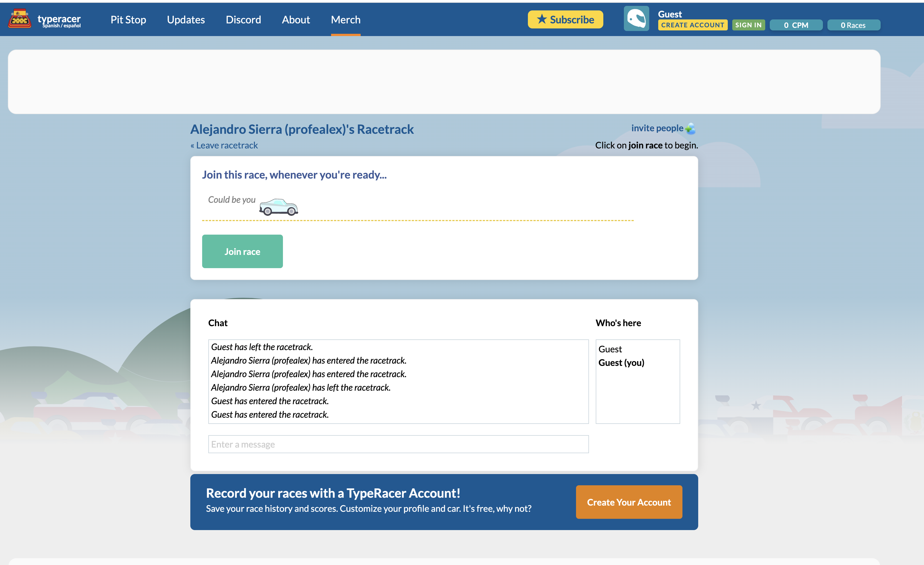The width and height of the screenshot is (924, 565).
Task: Open the Updates page
Action: coord(186,19)
